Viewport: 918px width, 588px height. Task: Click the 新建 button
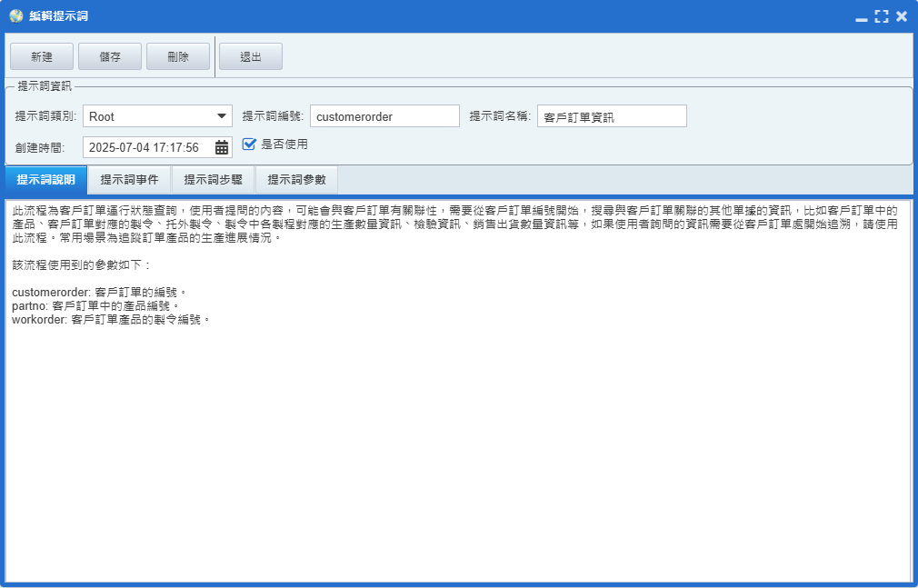[x=42, y=57]
